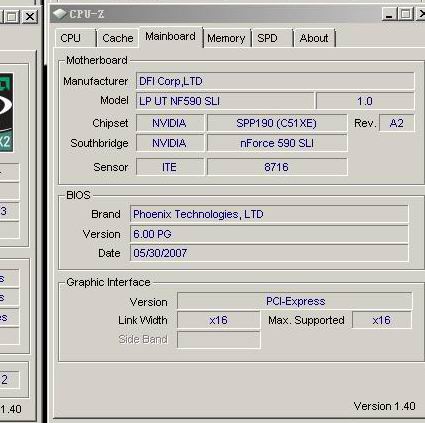This screenshot has height=423, width=425.
Task: Select the nForce 590 SLI southbridge value
Action: tap(277, 143)
